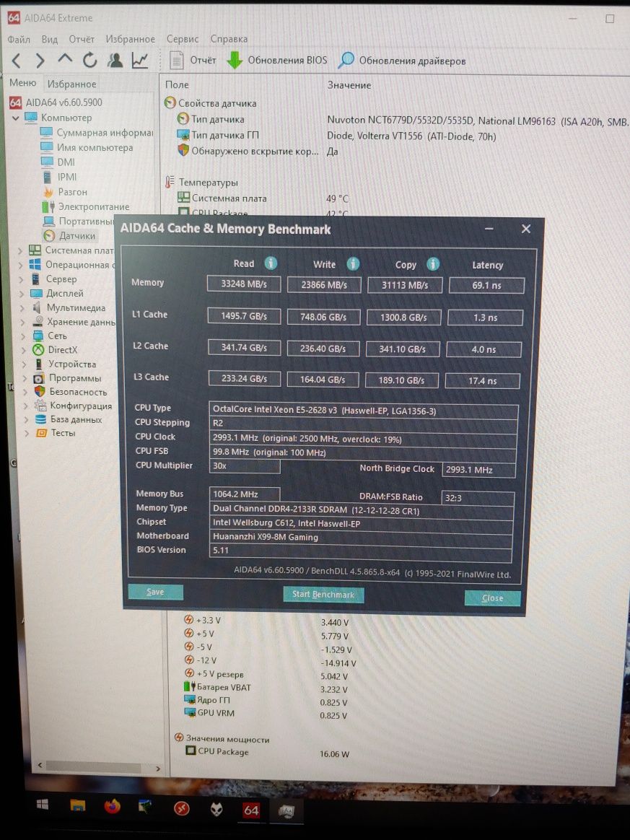Open the Избранное menu in menu bar
The height and width of the screenshot is (840, 630).
click(x=130, y=39)
